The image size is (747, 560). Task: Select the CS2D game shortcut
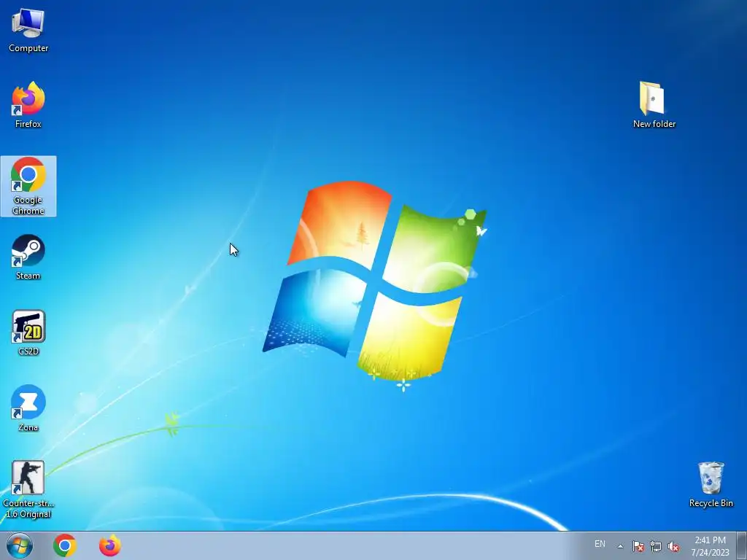tap(28, 332)
